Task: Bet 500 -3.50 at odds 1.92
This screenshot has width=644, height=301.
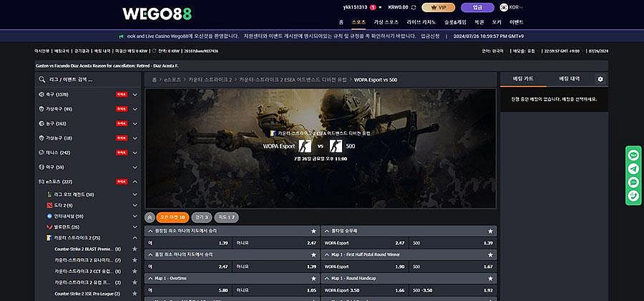Action: tap(453, 290)
